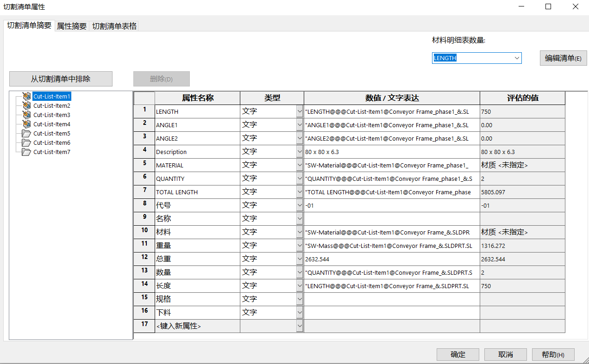Click the Cut-List-Item1 weldment icon

[x=26, y=97]
